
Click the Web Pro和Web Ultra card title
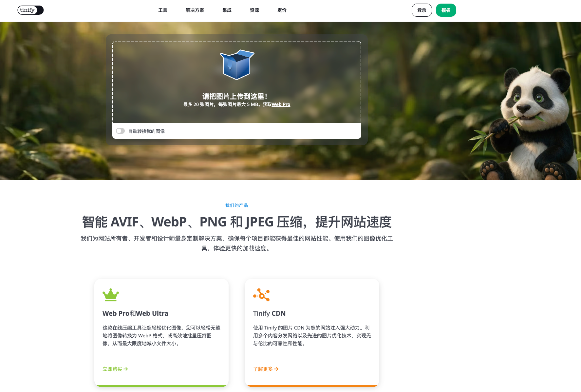[135, 313]
